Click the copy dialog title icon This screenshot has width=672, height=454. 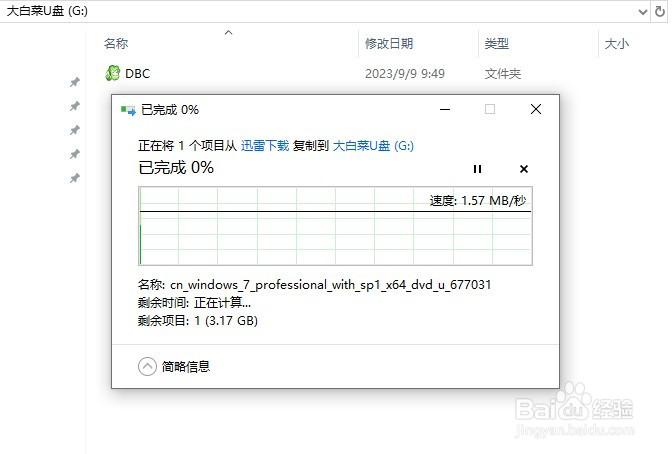tap(128, 110)
